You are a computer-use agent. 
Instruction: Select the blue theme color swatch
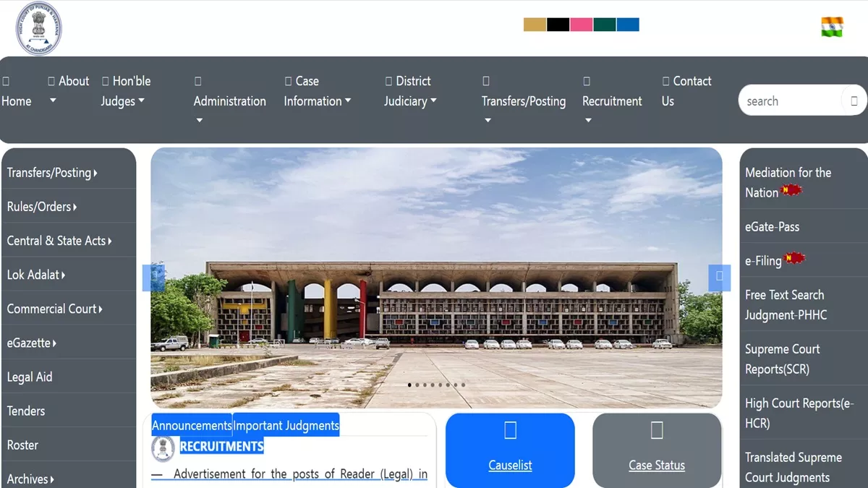627,25
